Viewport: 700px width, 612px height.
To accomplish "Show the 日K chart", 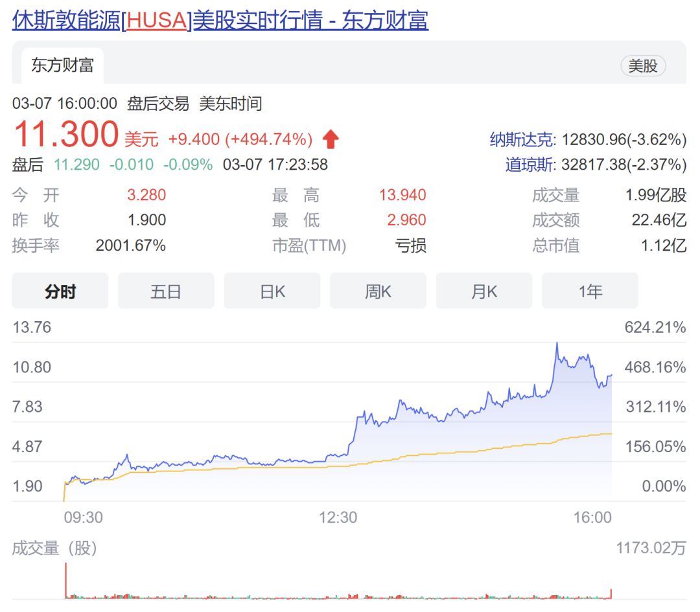I will [x=272, y=291].
